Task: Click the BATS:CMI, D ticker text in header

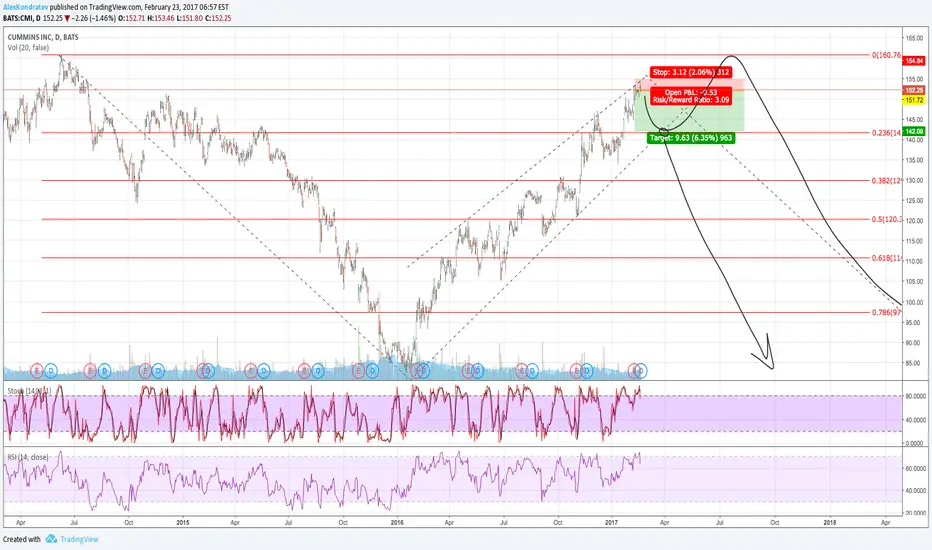Action: tap(21, 18)
